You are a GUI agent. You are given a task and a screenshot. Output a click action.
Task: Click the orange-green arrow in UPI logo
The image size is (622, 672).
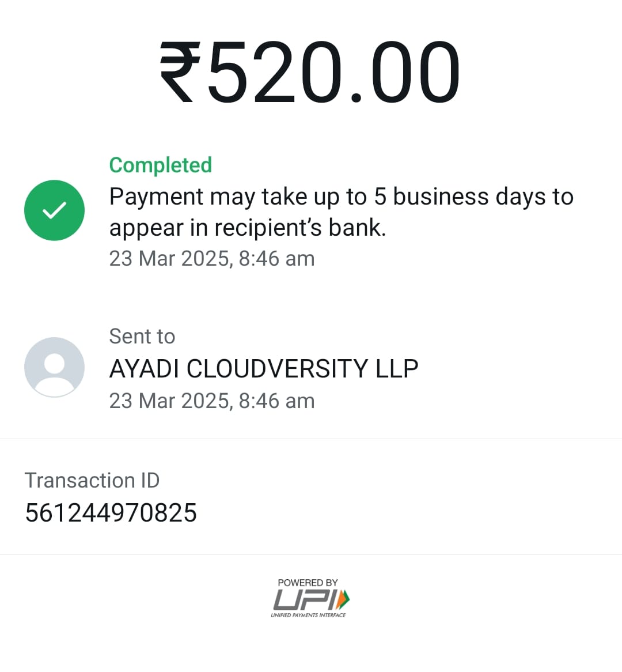[x=343, y=599]
